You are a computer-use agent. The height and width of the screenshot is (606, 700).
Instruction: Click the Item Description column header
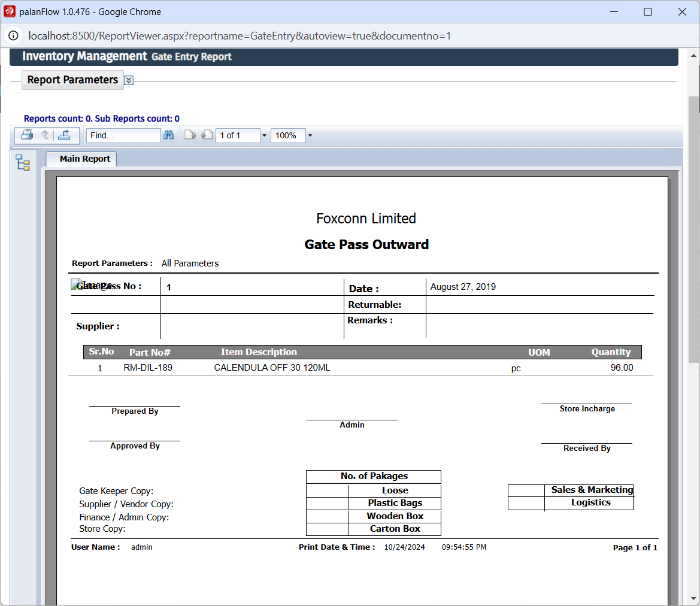click(x=259, y=352)
